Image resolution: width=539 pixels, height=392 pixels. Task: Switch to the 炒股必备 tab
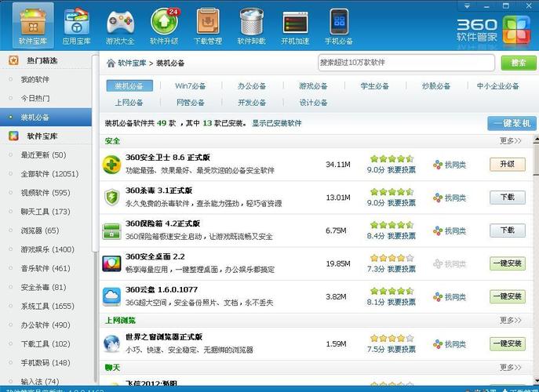436,86
